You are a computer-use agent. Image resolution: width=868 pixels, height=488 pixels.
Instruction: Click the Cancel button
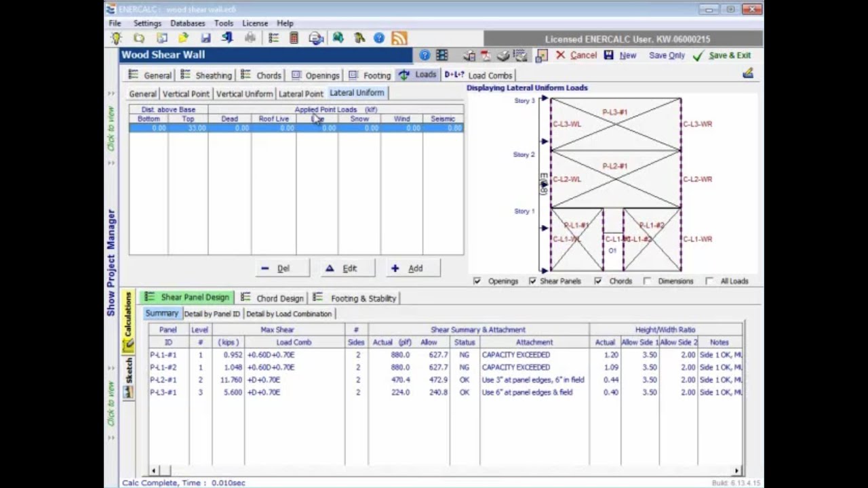576,56
